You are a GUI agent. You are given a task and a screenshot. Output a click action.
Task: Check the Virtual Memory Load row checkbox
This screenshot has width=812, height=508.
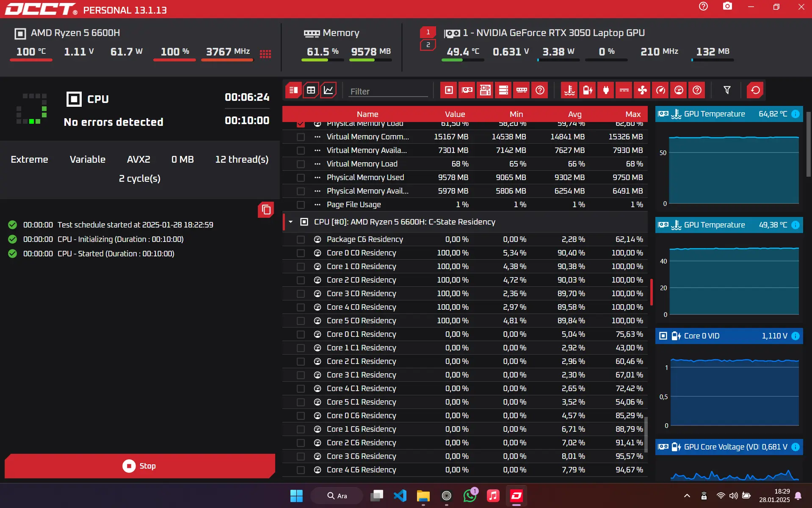[301, 164]
